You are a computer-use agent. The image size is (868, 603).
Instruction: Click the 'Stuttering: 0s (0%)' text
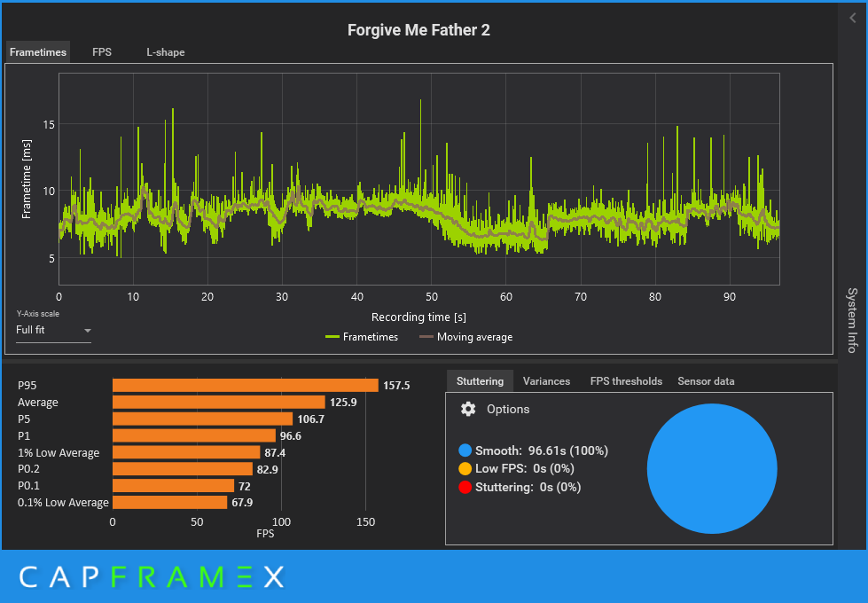pos(528,487)
